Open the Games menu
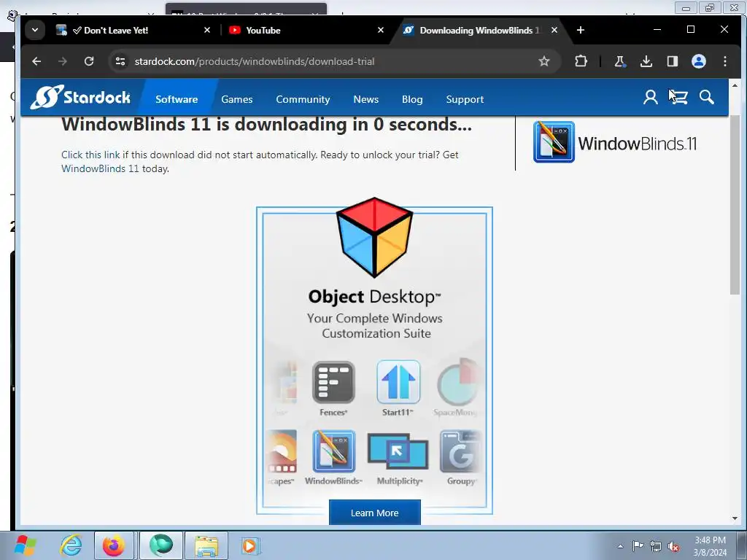 point(237,99)
